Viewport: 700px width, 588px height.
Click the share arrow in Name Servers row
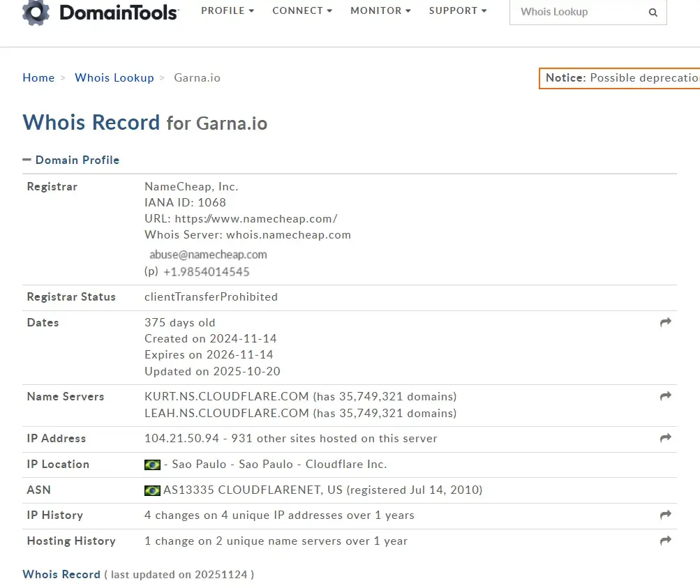(666, 396)
